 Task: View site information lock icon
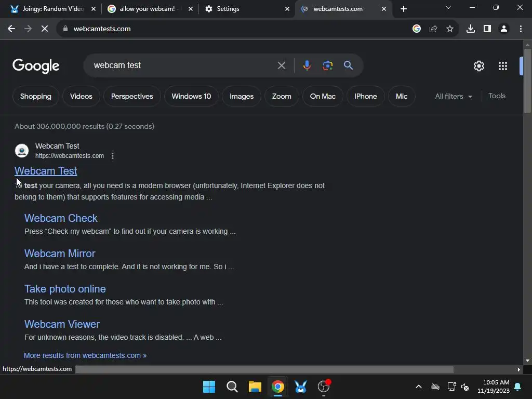(65, 29)
